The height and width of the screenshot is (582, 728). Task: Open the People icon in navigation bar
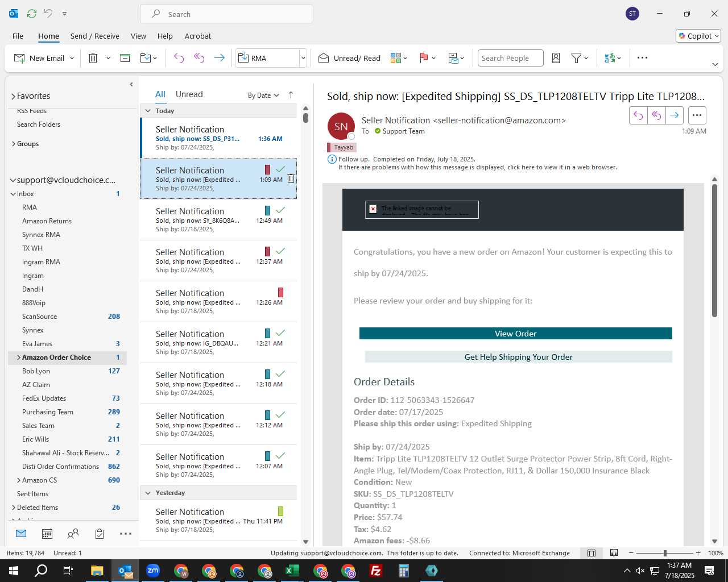click(x=73, y=534)
